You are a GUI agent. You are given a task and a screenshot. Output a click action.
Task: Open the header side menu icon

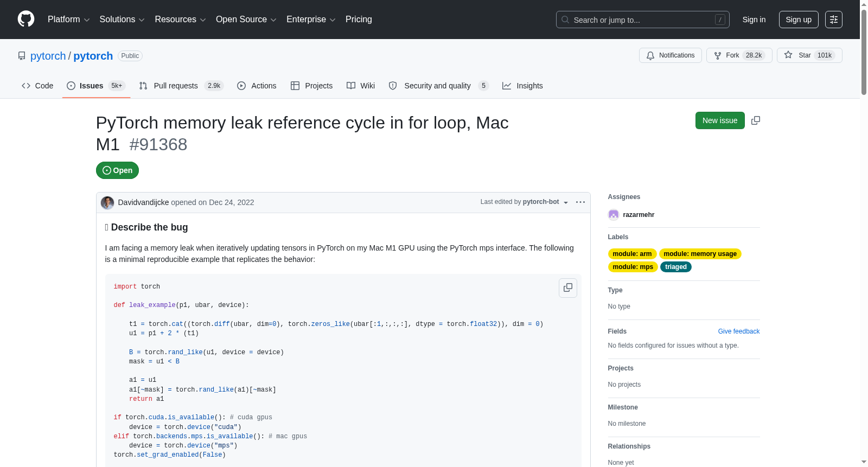point(833,20)
